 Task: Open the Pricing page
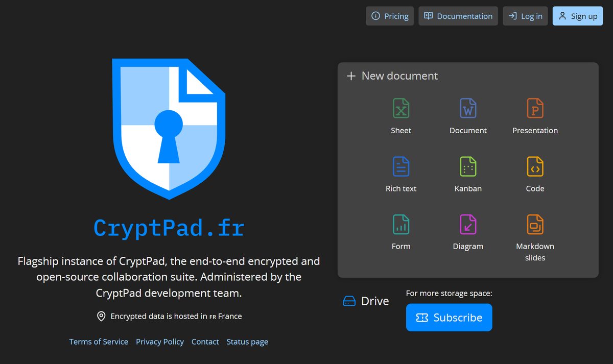pos(390,16)
